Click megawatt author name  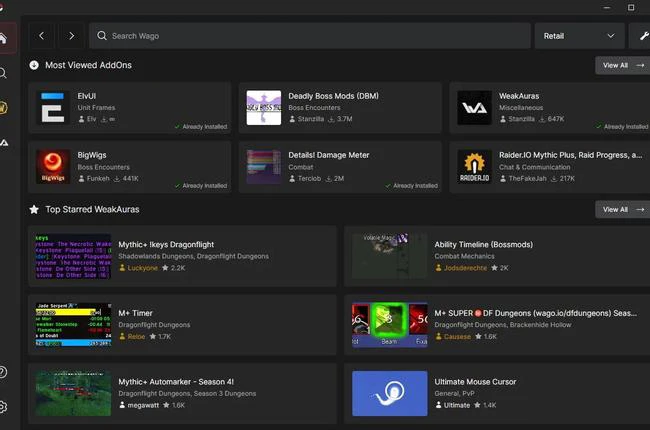tap(143, 405)
